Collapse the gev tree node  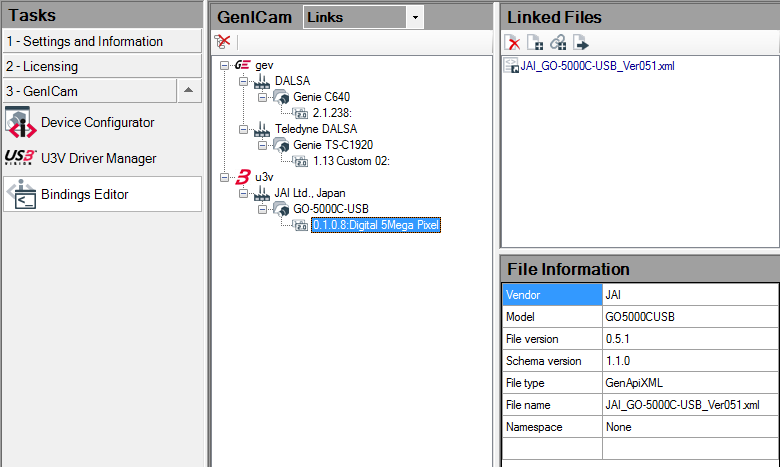coord(224,65)
